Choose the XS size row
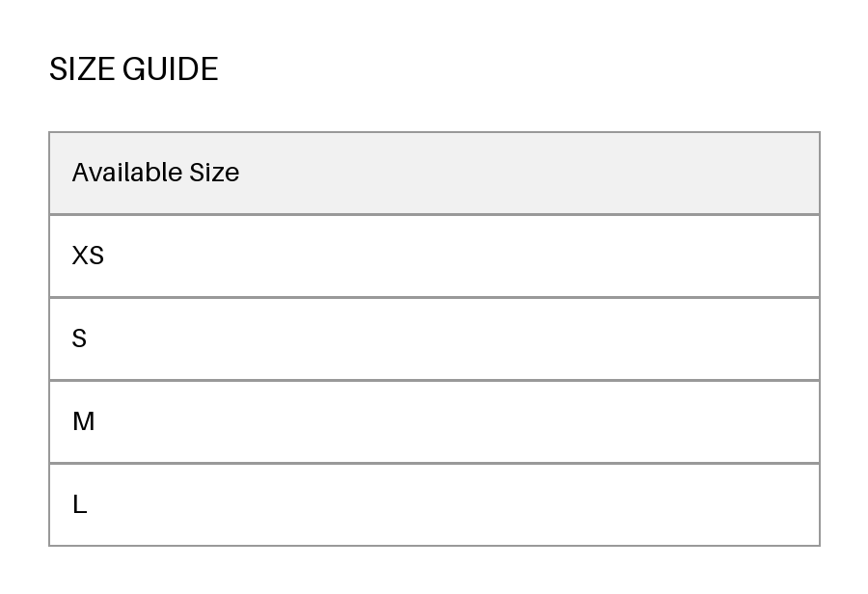This screenshot has height=594, width=868. 435,256
